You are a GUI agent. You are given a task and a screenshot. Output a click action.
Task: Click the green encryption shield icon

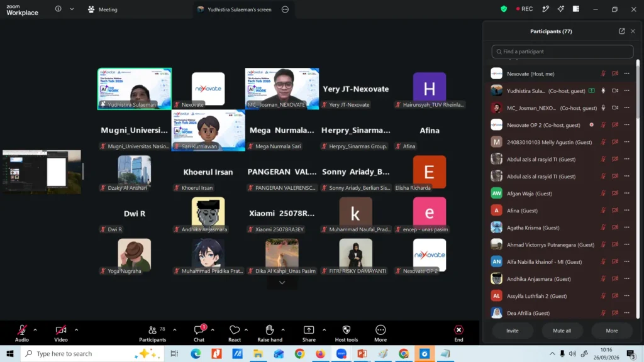(x=504, y=9)
